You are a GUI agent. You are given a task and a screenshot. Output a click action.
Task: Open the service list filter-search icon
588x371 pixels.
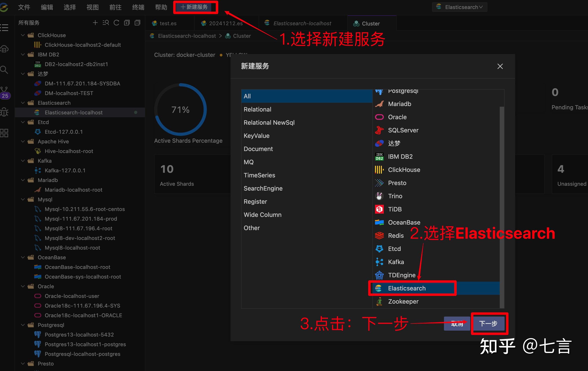click(106, 23)
